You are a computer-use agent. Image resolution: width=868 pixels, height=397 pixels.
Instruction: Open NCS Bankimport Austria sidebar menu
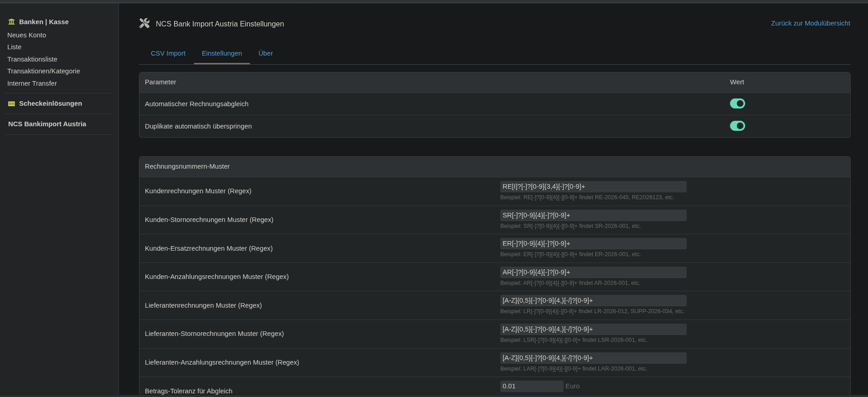point(47,124)
